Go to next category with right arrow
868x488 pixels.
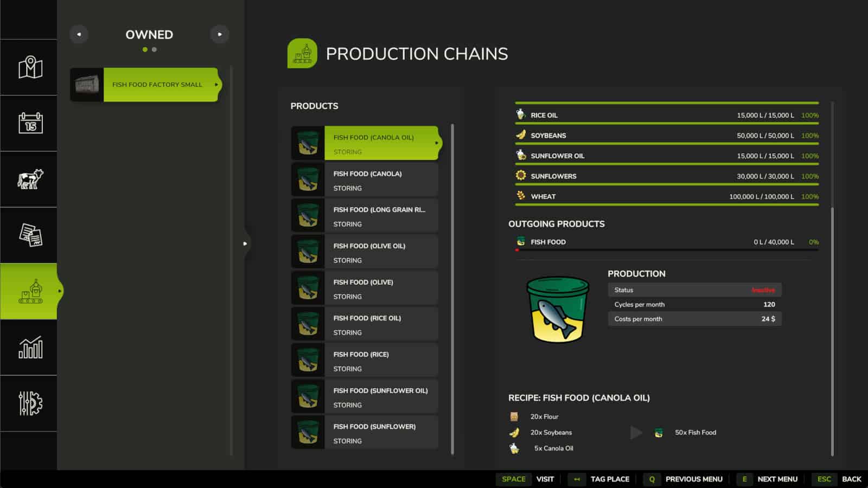coord(220,34)
